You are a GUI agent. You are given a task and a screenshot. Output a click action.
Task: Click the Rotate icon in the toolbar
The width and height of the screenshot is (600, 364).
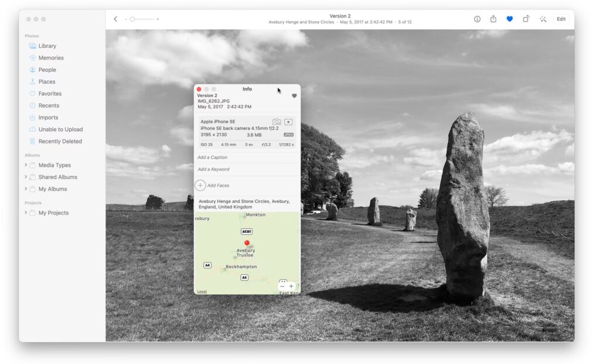point(526,19)
